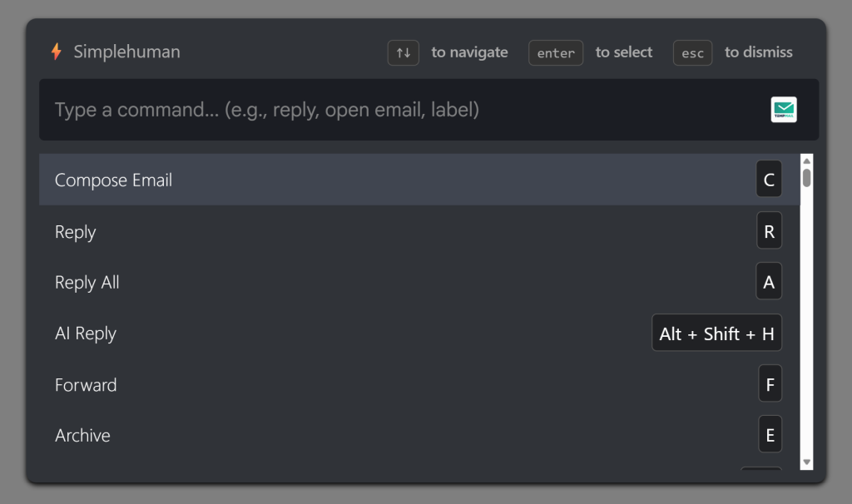
Task: Click the Simplehuman lightning bolt icon
Action: pyautogui.click(x=56, y=52)
